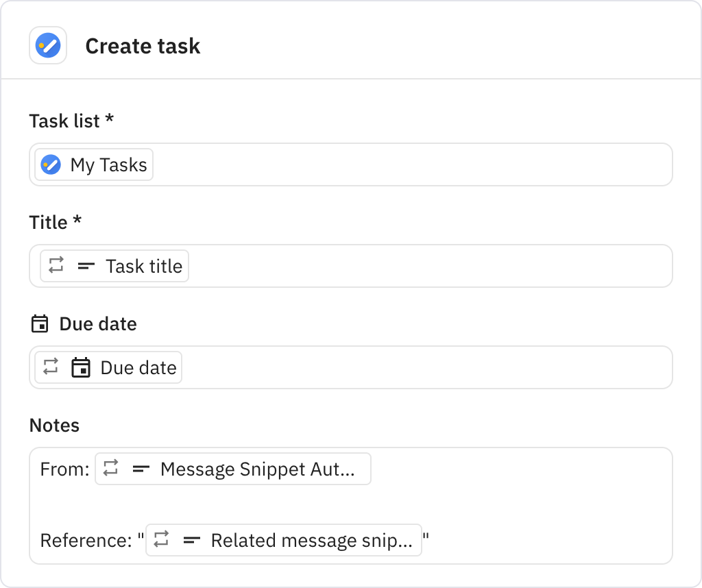Click the swap icon in the Title token
The height and width of the screenshot is (588, 702).
(57, 266)
